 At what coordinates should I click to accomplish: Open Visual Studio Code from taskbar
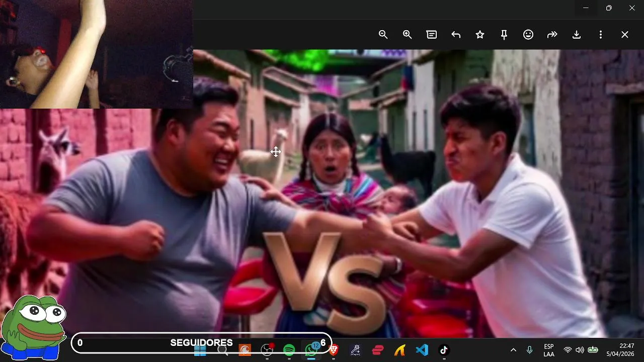pos(422,350)
